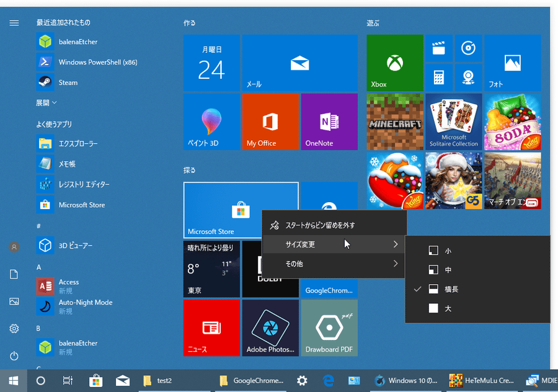The image size is (558, 392).
Task: Open the Pictures icon in the Start sidebar
Action: tap(14, 301)
